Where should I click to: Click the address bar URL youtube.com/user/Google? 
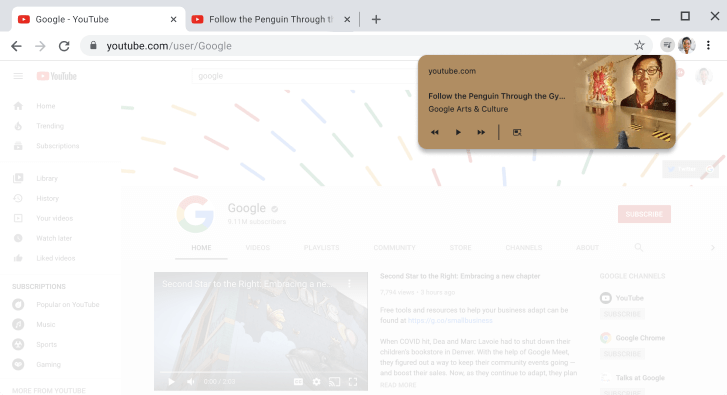[169, 46]
